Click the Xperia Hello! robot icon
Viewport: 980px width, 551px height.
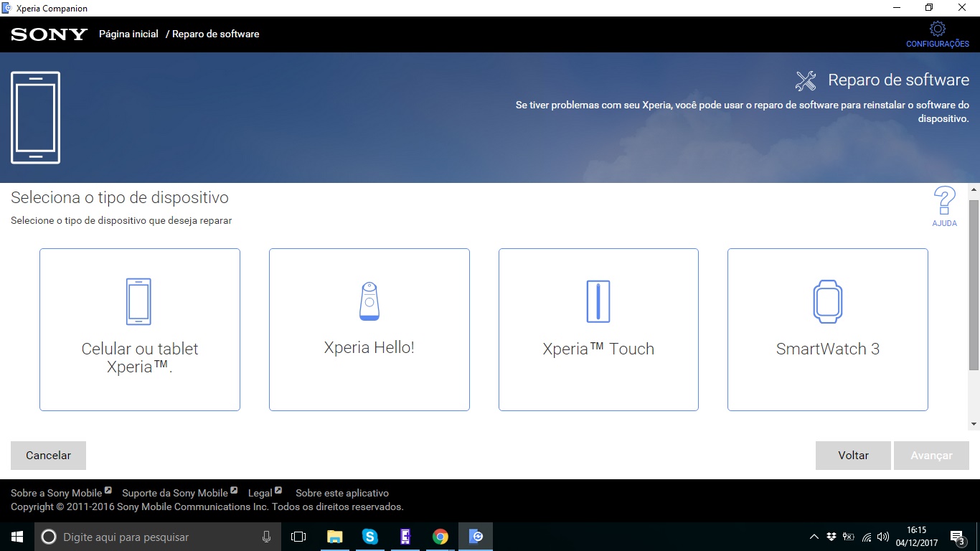pyautogui.click(x=369, y=301)
